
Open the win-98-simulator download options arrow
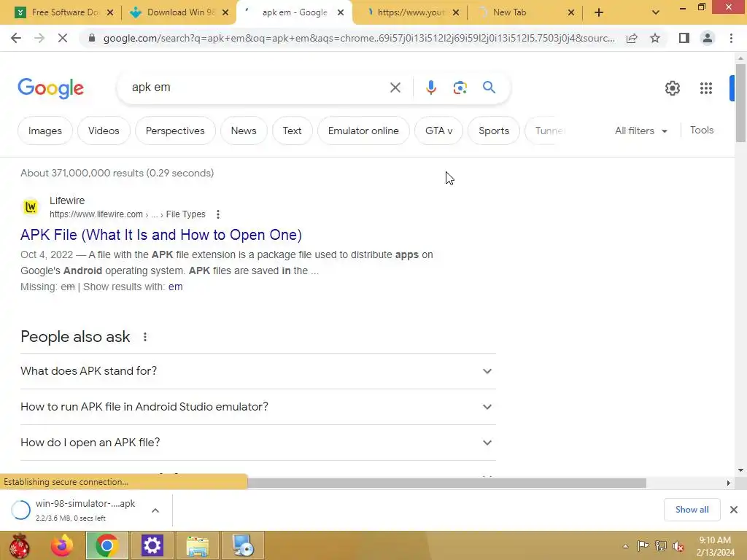coord(155,510)
